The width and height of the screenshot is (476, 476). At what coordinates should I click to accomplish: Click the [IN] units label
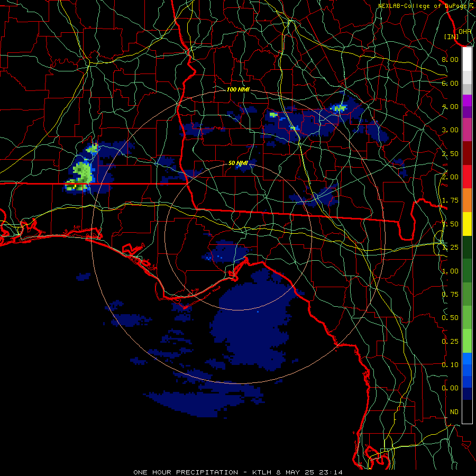pos(451,36)
